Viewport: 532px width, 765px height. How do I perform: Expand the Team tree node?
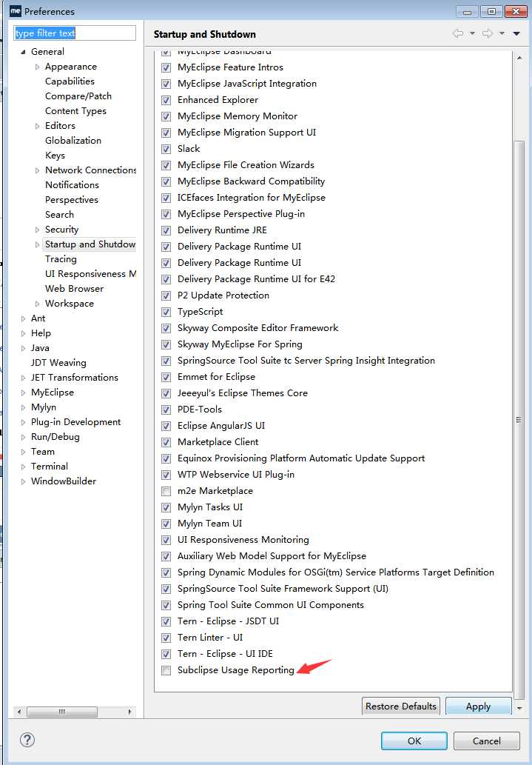(x=23, y=452)
